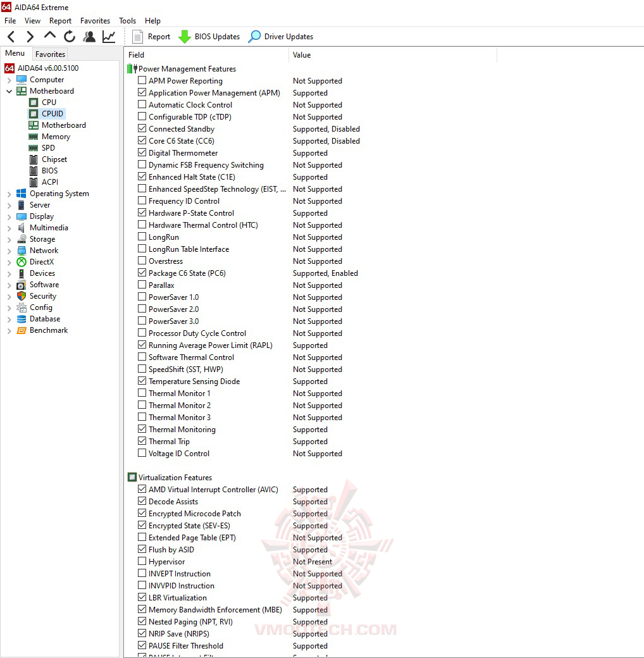The image size is (644, 658).
Task: Open the Tools menu
Action: coord(127,20)
